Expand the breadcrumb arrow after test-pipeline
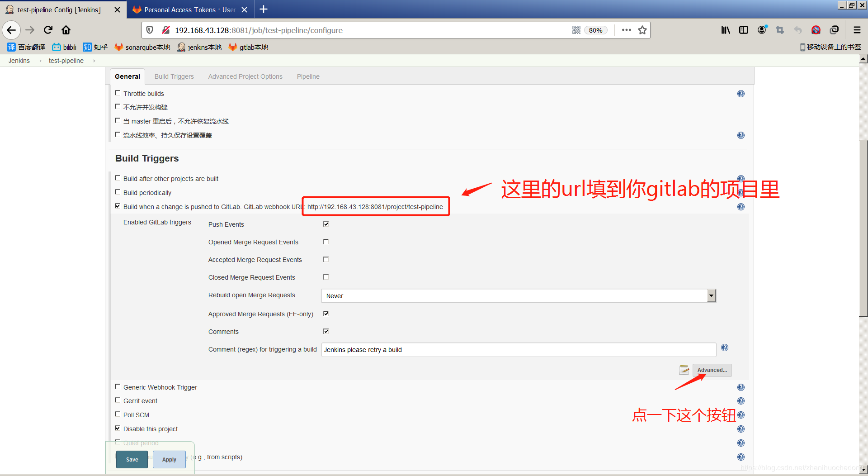The width and height of the screenshot is (868, 476). (x=94, y=60)
